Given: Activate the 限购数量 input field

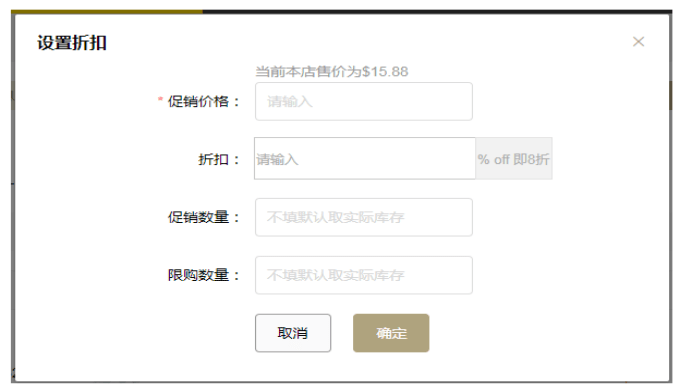Looking at the screenshot, I should point(364,275).
